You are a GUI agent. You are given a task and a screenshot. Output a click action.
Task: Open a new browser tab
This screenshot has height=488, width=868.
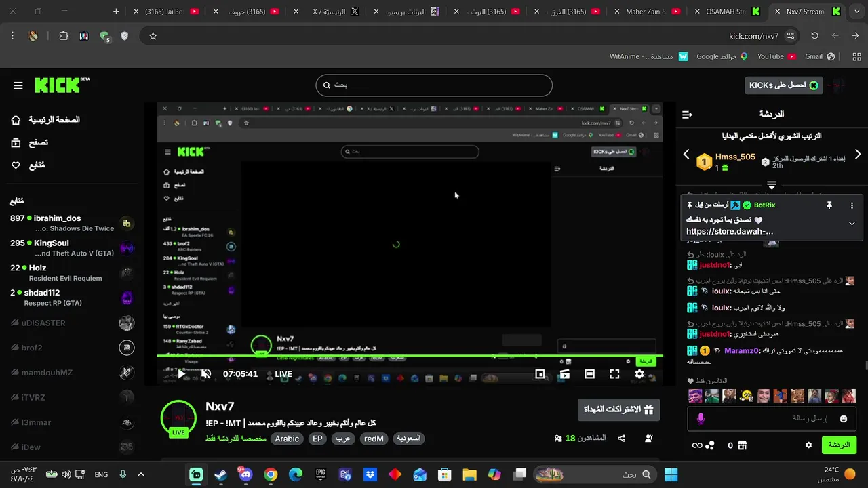(x=116, y=12)
